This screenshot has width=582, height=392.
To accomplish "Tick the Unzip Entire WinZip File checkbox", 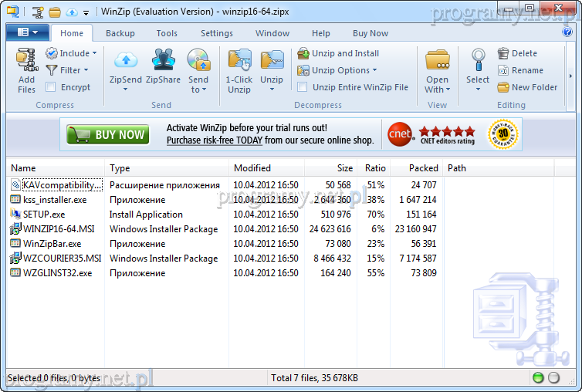I will [303, 87].
